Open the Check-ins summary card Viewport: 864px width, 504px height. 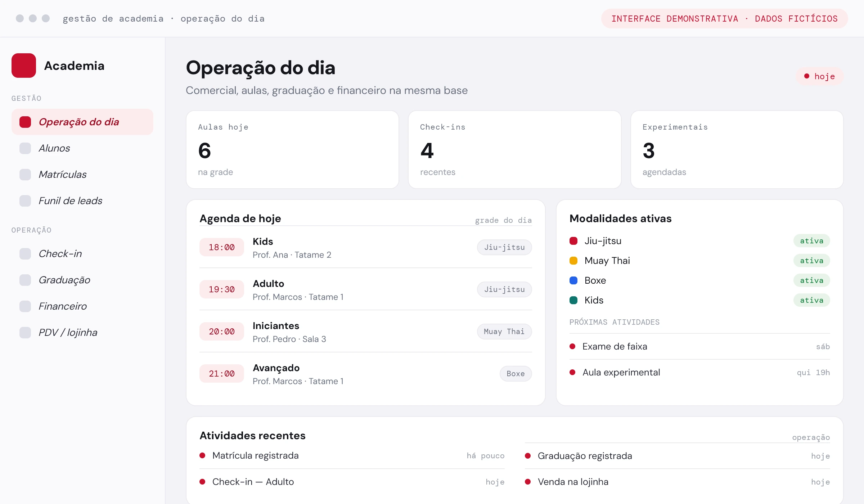point(515,149)
